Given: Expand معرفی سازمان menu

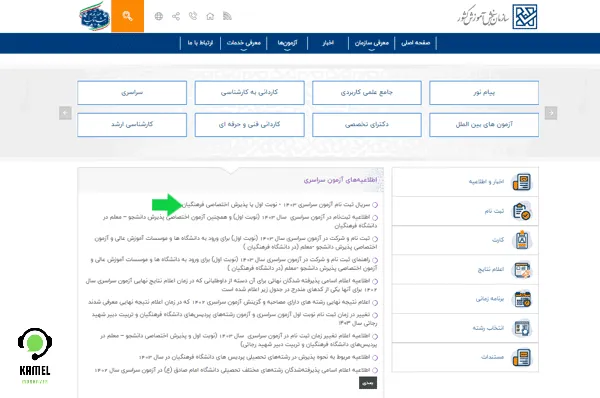Looking at the screenshot, I should coord(372,43).
